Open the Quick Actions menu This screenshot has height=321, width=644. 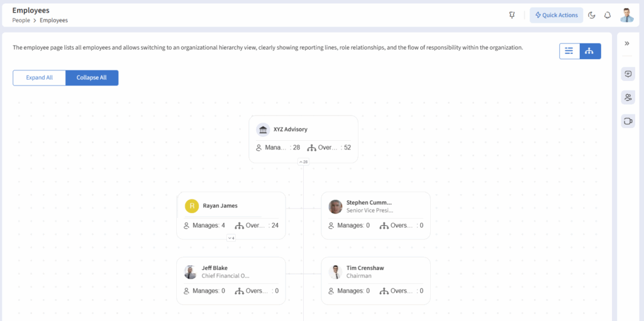[556, 15]
